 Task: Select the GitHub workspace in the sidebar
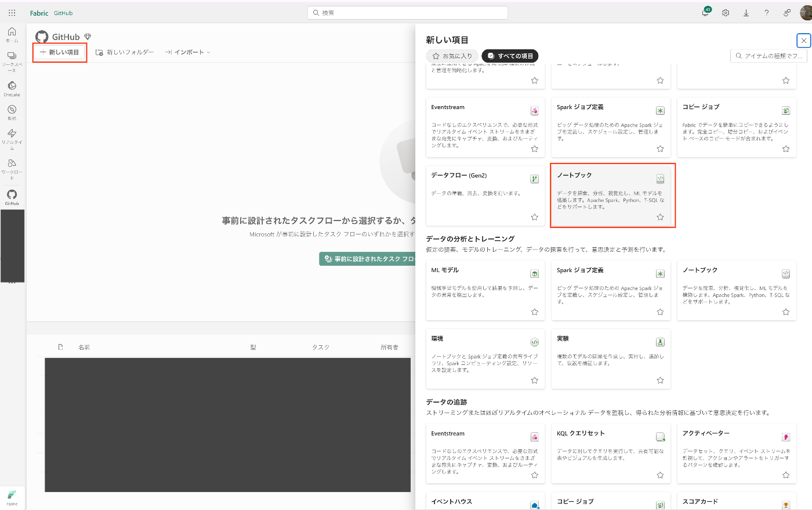[12, 197]
